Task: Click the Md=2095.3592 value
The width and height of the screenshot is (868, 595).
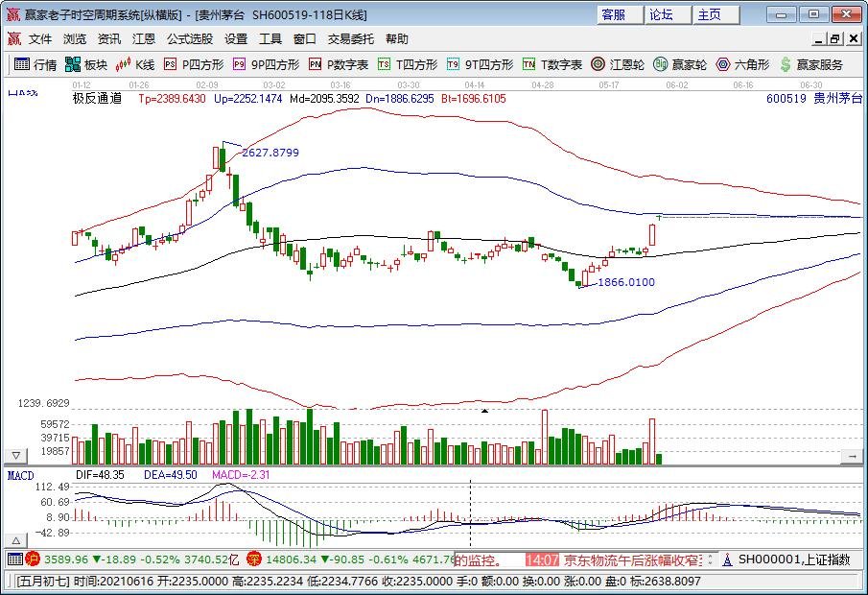Action: pos(324,99)
